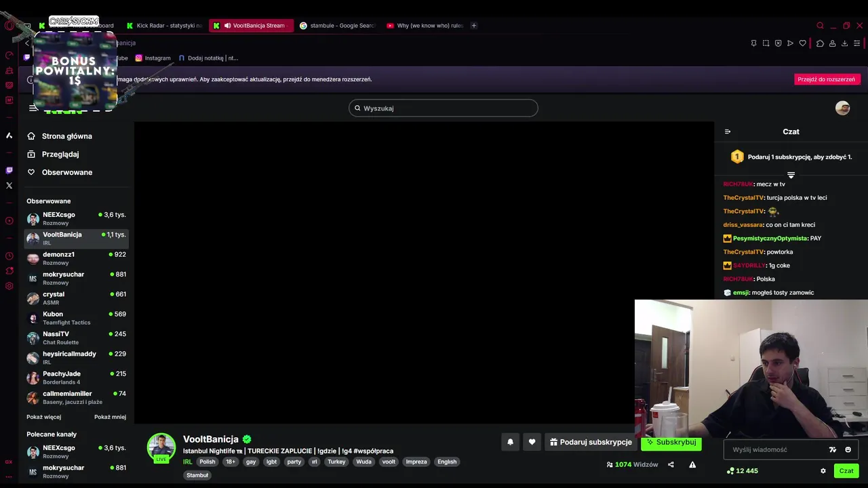Click VooltBanicja streamer avatar with LIVE badge
This screenshot has width=868, height=488.
[161, 448]
